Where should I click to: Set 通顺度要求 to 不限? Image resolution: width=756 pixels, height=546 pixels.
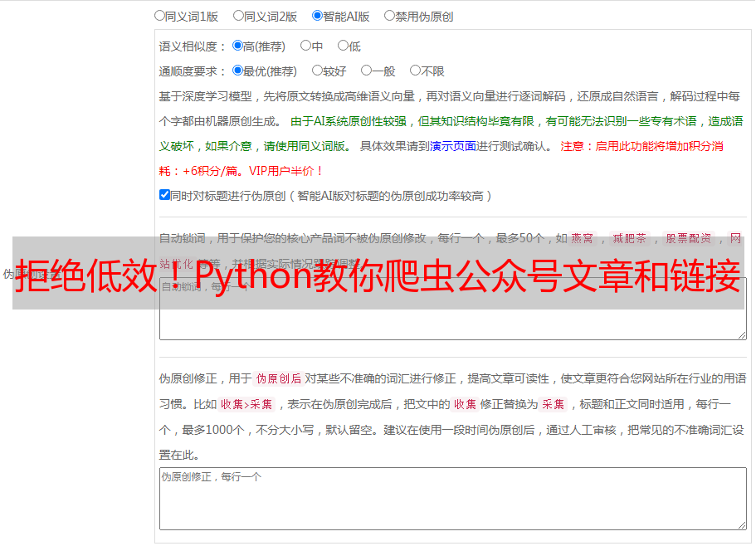point(415,71)
